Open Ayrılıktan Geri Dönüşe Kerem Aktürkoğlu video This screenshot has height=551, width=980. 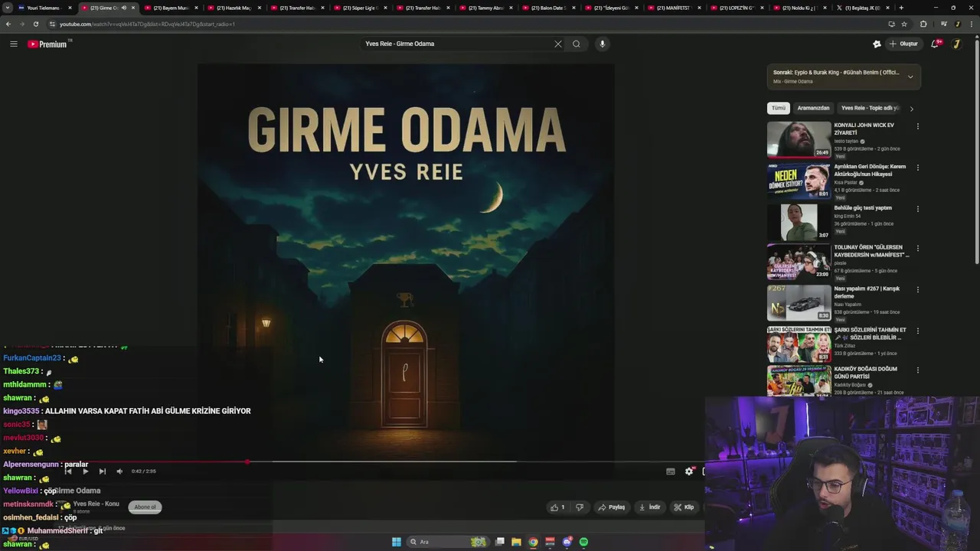pos(799,180)
